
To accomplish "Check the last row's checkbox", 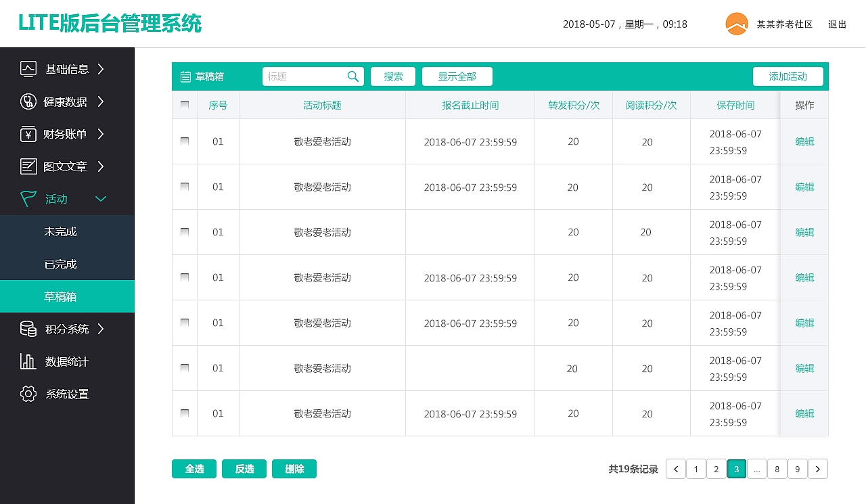I will click(184, 413).
